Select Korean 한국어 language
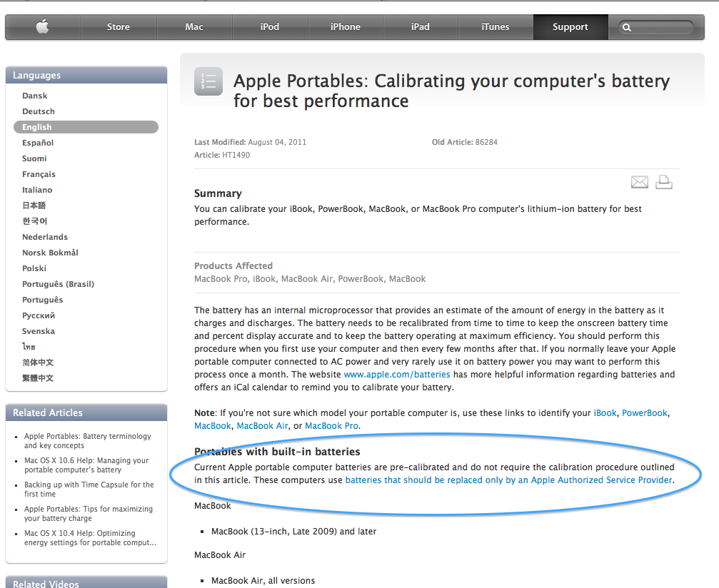 click(35, 221)
